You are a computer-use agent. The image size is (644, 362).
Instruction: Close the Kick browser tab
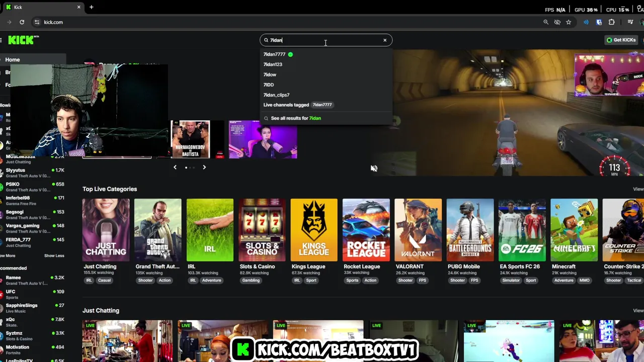(x=78, y=7)
